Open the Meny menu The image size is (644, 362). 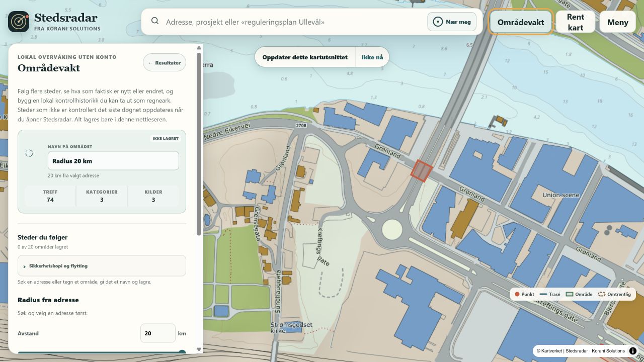click(617, 22)
